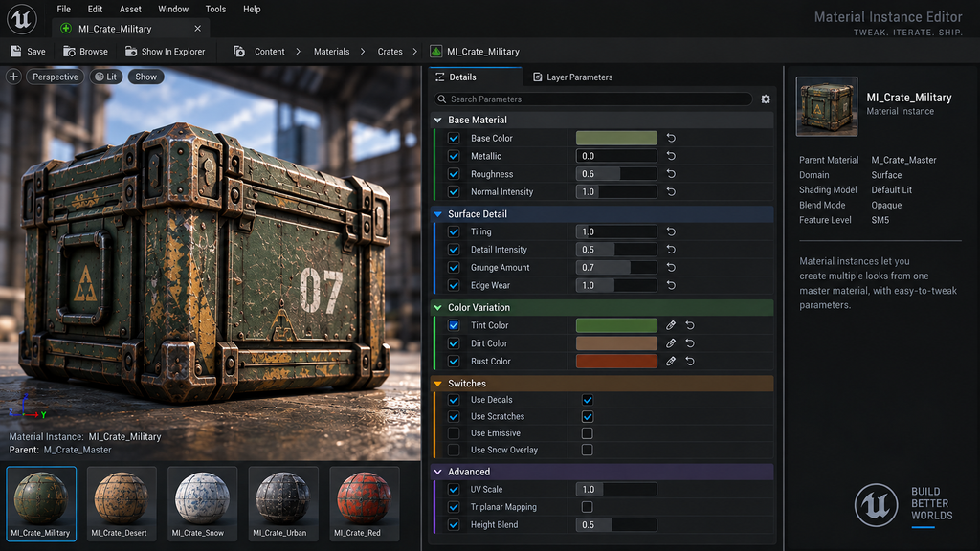Enable Use Emissive override checkbox

coord(454,433)
